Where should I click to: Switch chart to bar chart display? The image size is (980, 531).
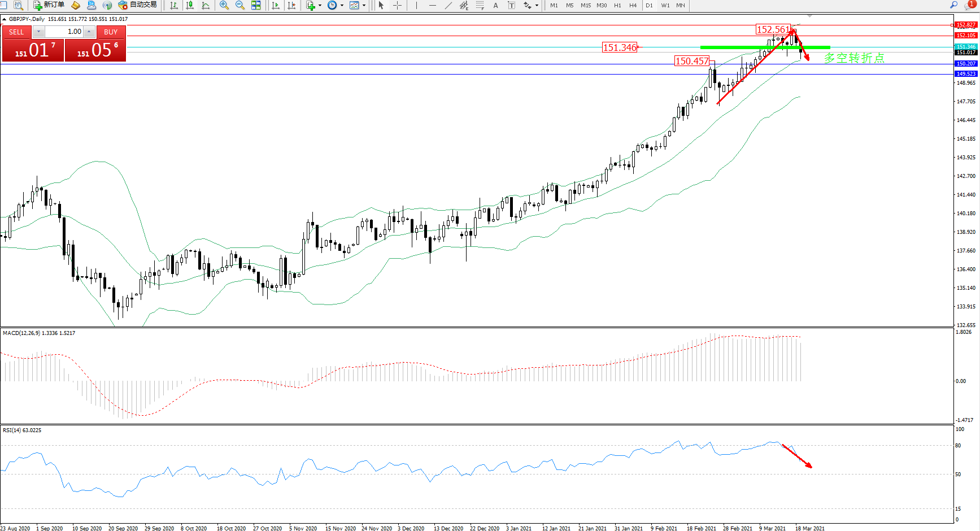(x=174, y=5)
